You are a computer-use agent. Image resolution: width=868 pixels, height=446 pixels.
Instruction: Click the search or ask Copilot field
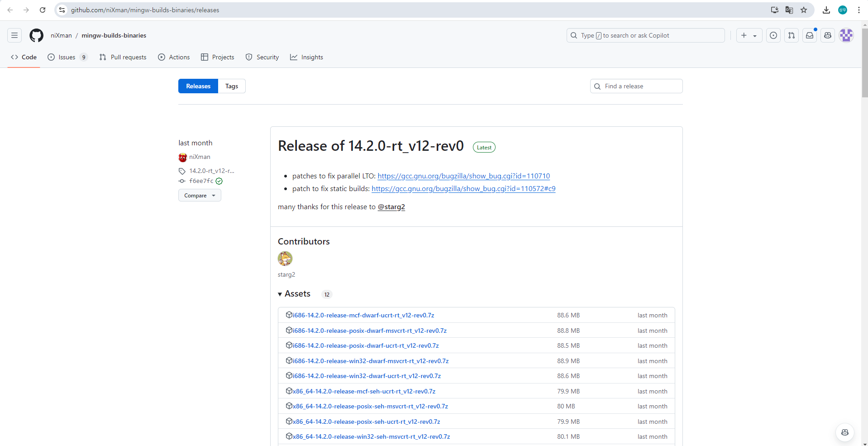646,35
